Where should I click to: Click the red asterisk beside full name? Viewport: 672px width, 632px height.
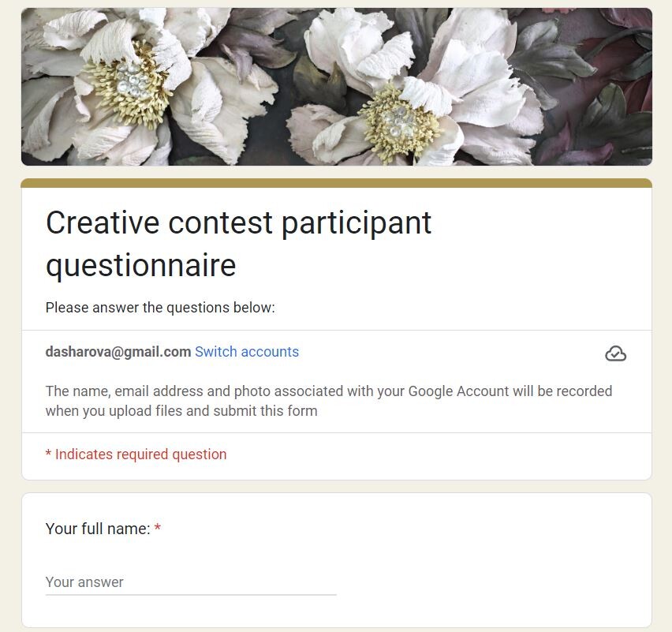pyautogui.click(x=158, y=527)
